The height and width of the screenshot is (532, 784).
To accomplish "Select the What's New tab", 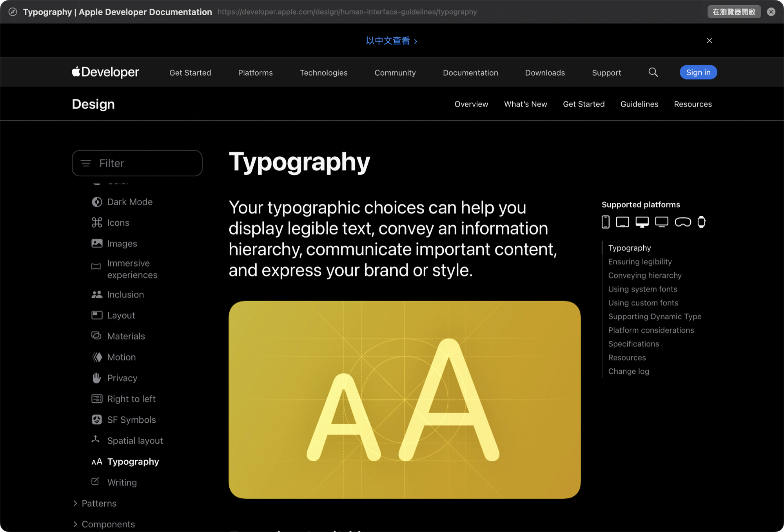I will click(x=525, y=104).
